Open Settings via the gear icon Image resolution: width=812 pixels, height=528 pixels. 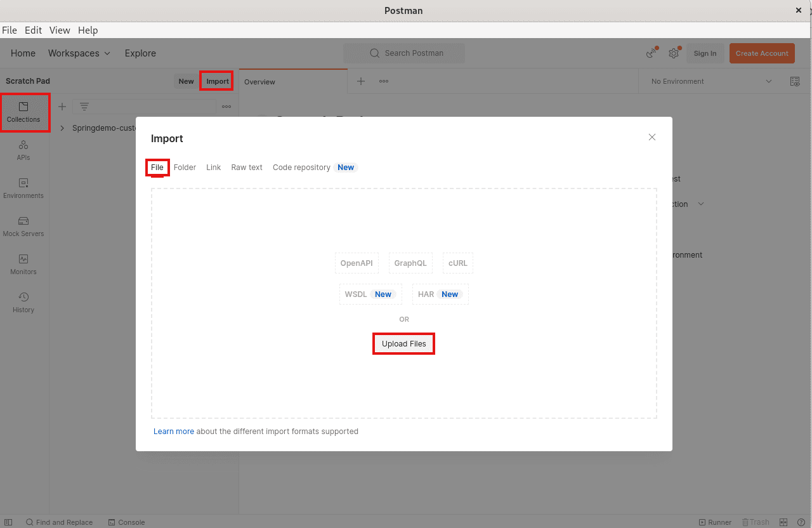tap(674, 53)
